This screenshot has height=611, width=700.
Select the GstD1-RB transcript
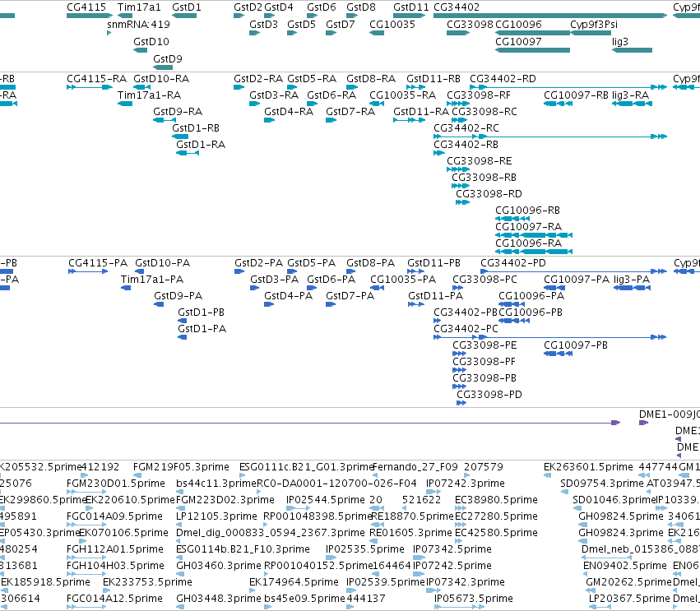(x=180, y=137)
